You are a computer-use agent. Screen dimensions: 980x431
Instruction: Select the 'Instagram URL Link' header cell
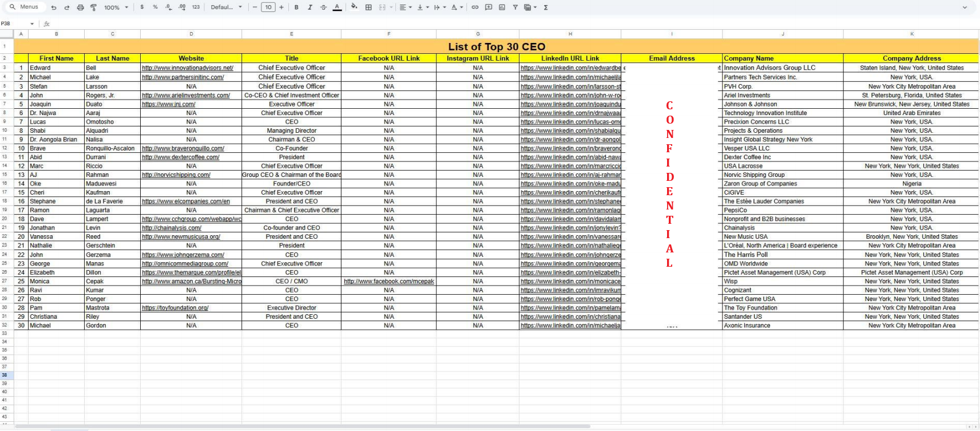coord(478,58)
